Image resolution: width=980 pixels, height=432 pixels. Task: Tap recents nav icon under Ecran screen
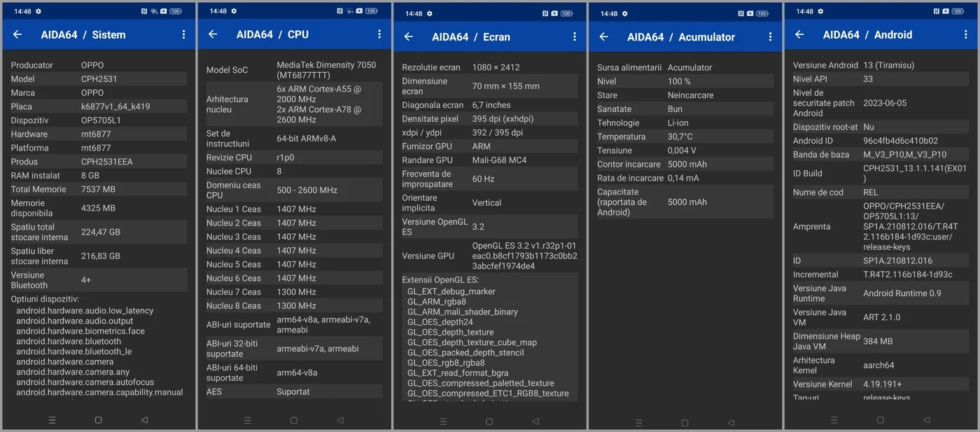[x=443, y=422]
